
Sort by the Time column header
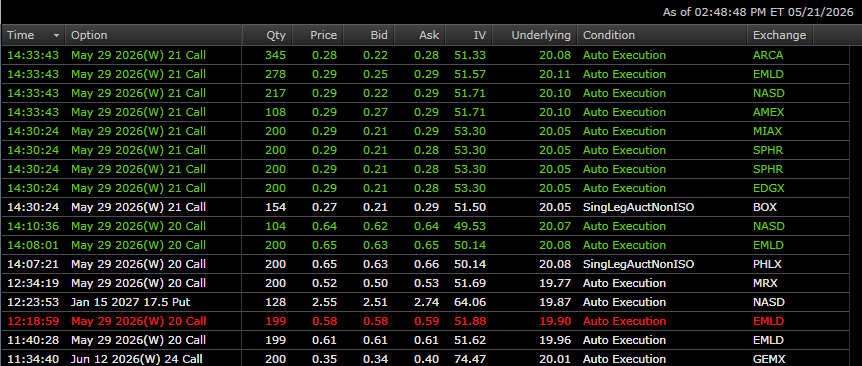coord(34,35)
